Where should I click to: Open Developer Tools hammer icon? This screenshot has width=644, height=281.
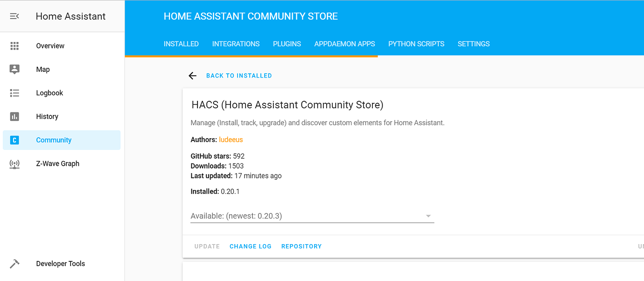point(14,263)
